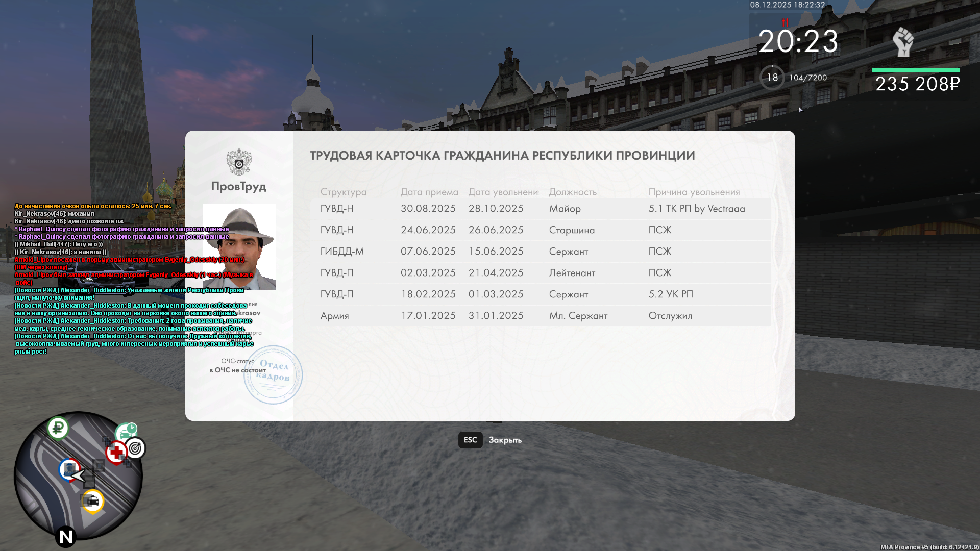980x551 pixels.
Task: Click the raised fist icon in HUD
Action: coord(903,42)
